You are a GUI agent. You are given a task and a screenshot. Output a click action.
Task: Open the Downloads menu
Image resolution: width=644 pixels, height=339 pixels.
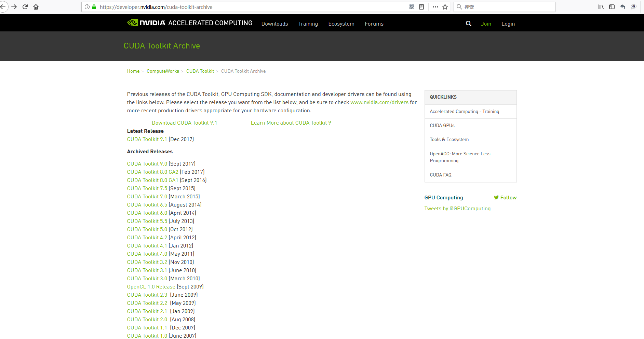coord(274,24)
